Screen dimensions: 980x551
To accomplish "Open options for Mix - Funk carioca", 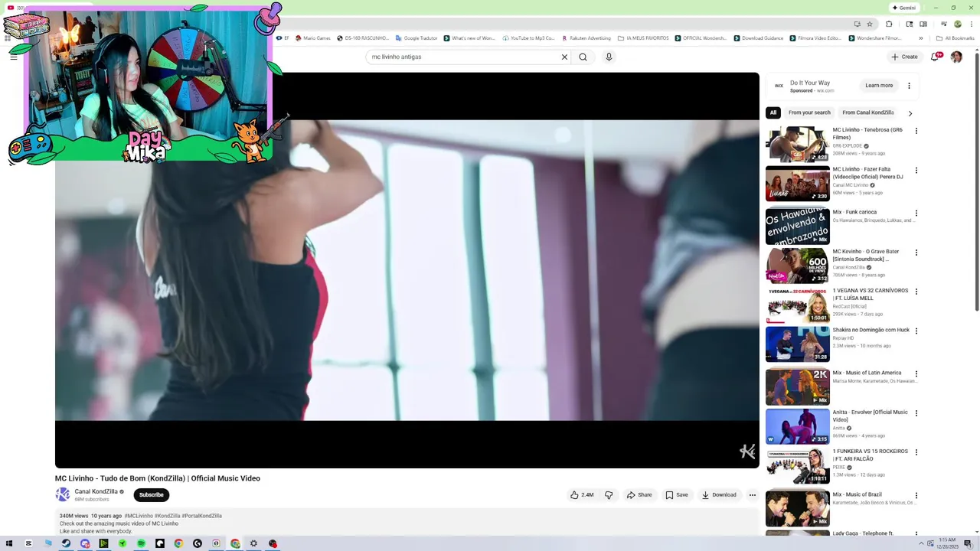I will [x=916, y=214].
